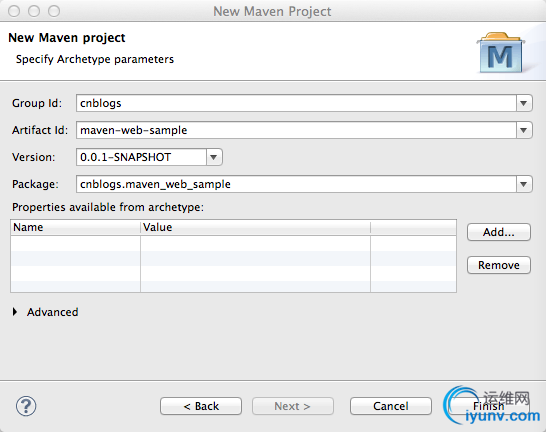Focus the Package field cnblogs.maven_web_sample
546x432 pixels.
pyautogui.click(x=296, y=184)
